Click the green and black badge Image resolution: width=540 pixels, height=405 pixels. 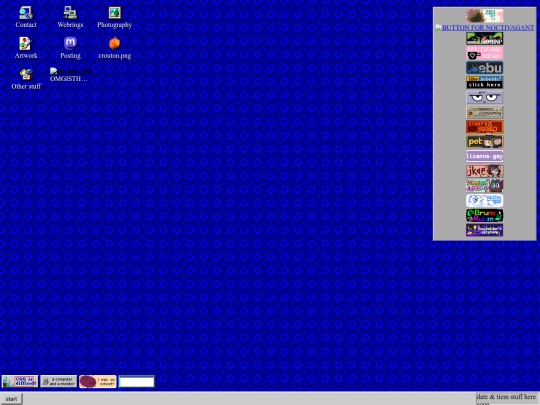pos(485,39)
